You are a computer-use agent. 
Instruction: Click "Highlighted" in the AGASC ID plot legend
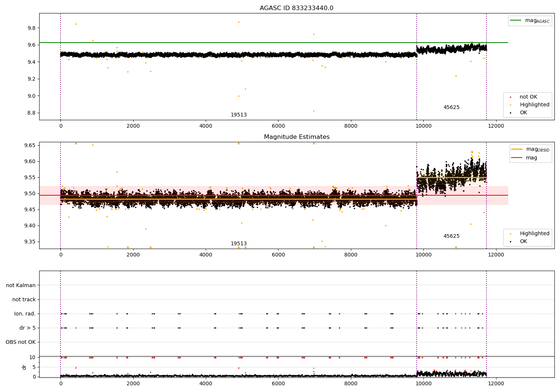(535, 105)
